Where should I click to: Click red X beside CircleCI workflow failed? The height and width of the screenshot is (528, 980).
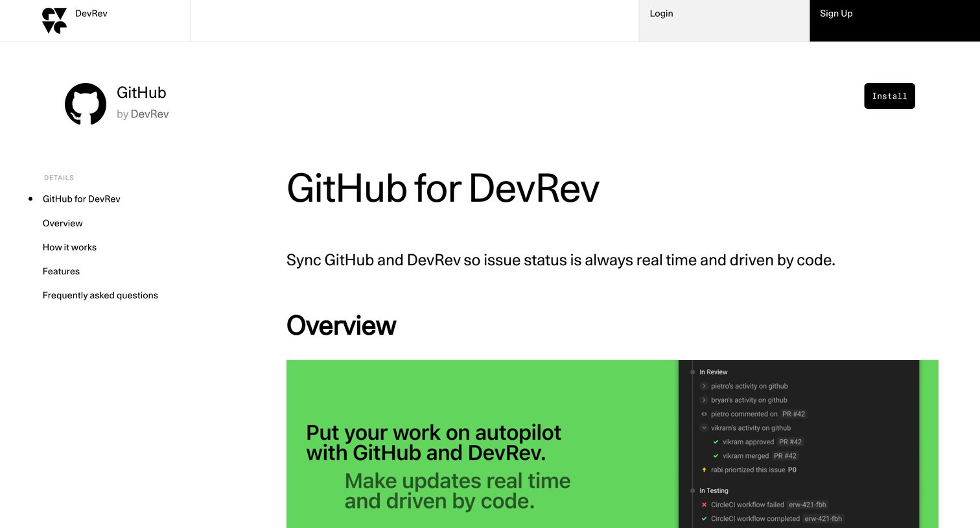[704, 505]
